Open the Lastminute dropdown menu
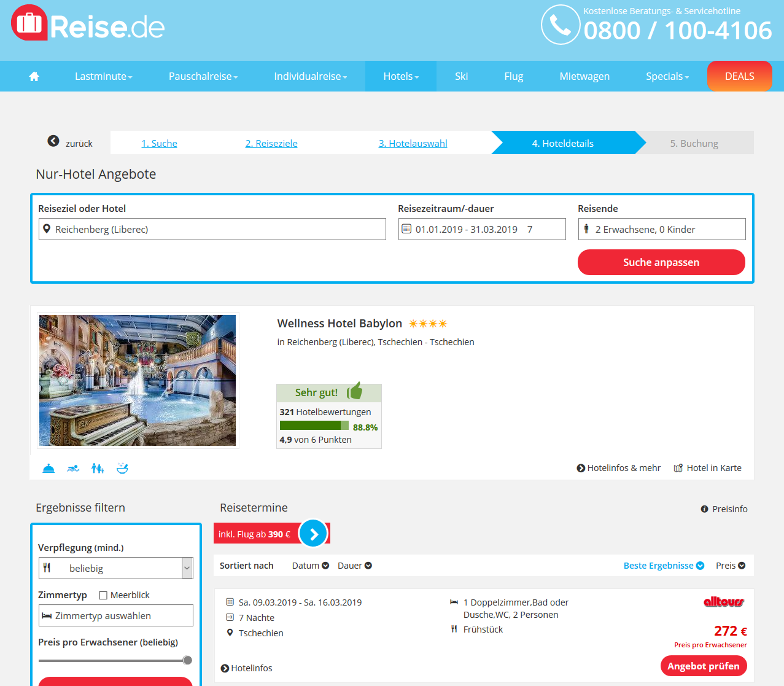Screen dimensions: 784x686 pyautogui.click(x=104, y=76)
